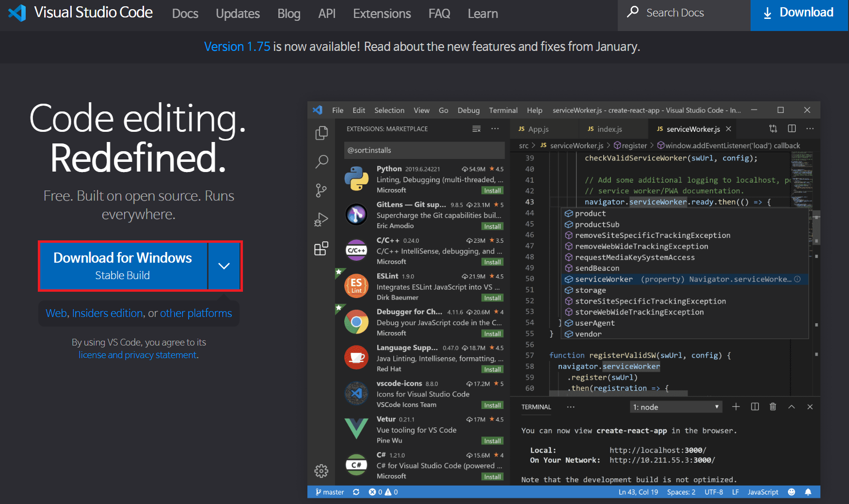Open the Explorer files icon in activity bar
The width and height of the screenshot is (849, 504).
pyautogui.click(x=321, y=133)
